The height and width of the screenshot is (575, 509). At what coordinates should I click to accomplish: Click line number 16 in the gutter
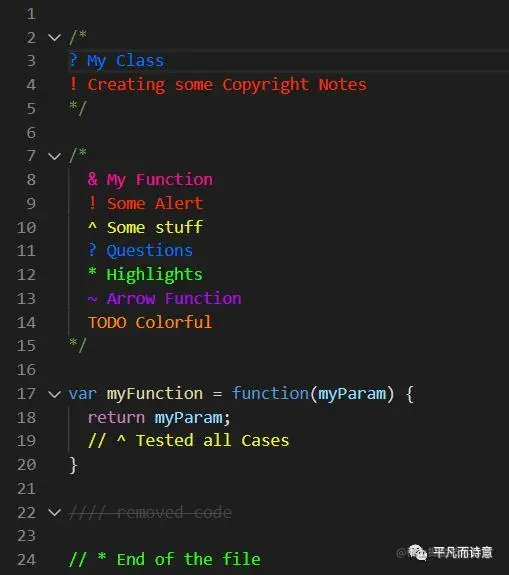[26, 370]
